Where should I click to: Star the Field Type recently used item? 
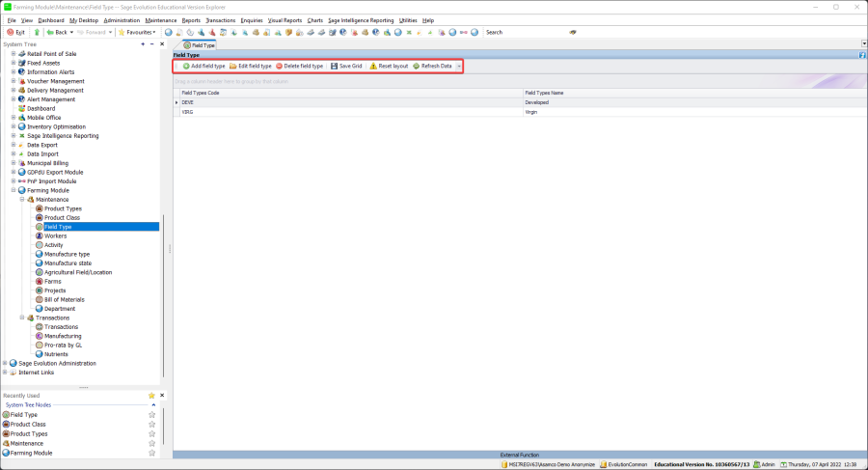[151, 415]
